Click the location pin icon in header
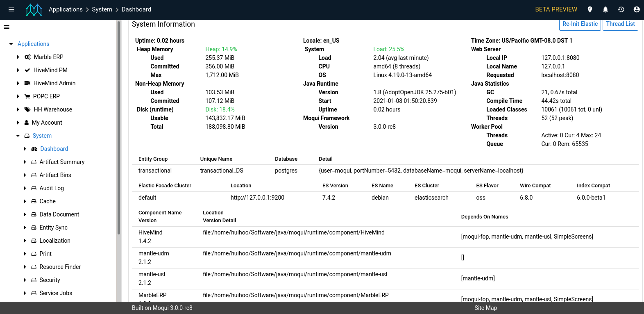The width and height of the screenshot is (644, 314). tap(590, 9)
